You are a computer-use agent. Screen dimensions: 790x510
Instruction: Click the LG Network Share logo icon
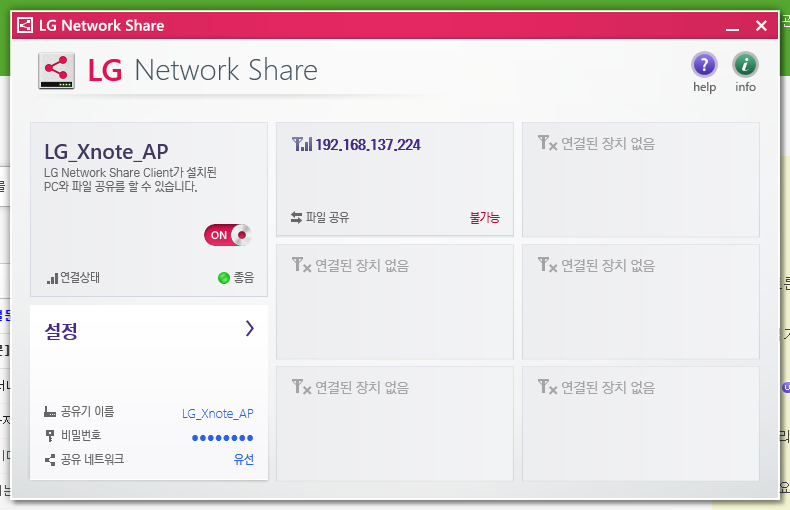(56, 71)
